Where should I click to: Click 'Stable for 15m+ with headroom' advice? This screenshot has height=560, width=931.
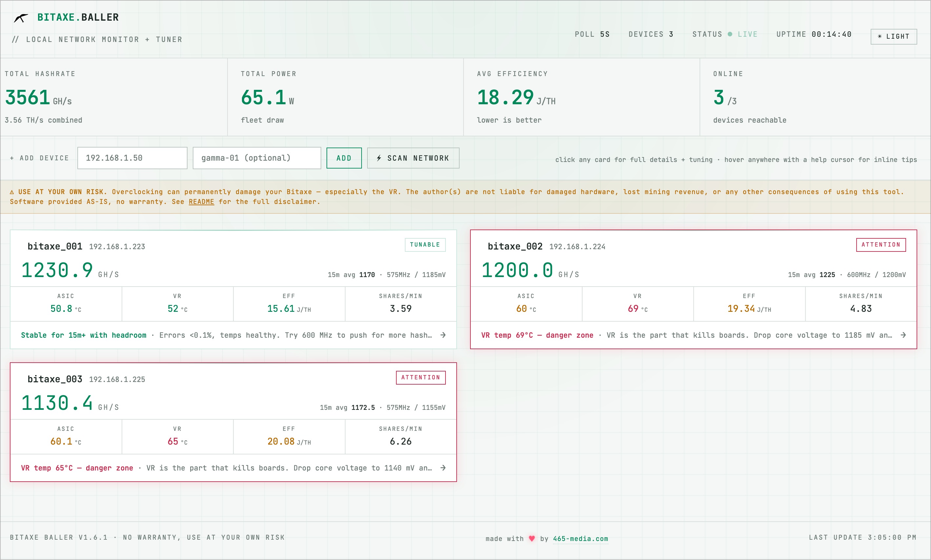click(x=84, y=335)
